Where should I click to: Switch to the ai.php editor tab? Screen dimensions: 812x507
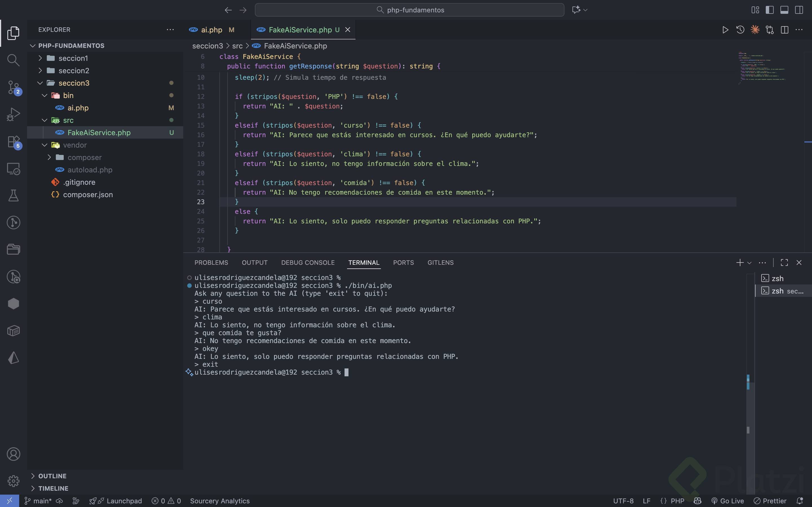pyautogui.click(x=211, y=30)
